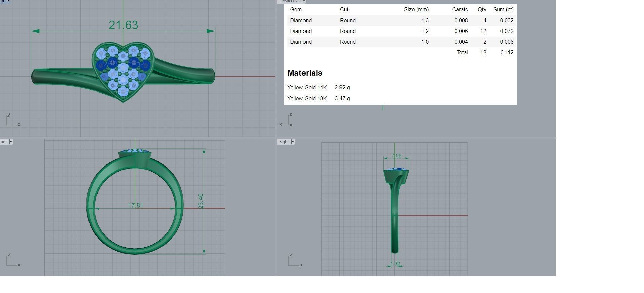Click the quantity 12 cell
This screenshot has height=293, width=644.
[x=483, y=31]
